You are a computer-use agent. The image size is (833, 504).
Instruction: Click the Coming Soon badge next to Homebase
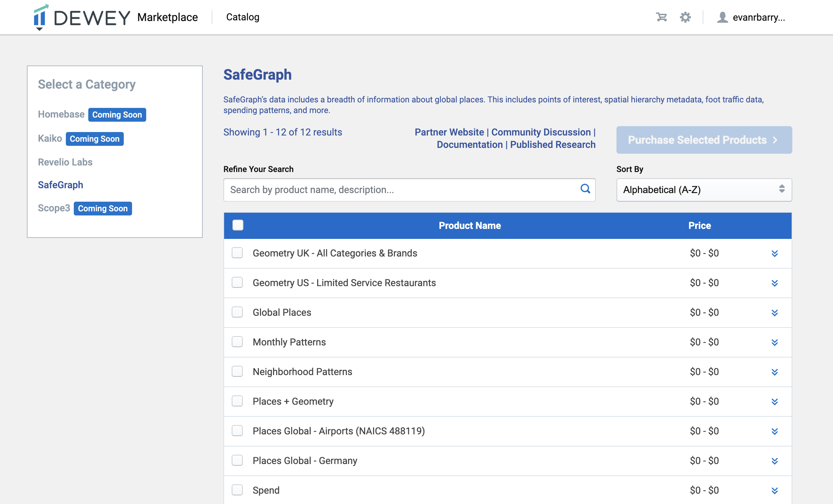pyautogui.click(x=117, y=115)
